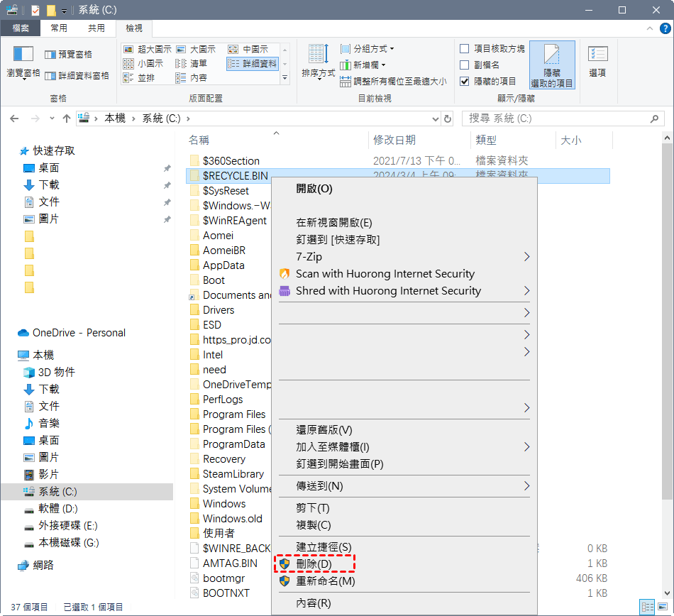Switch to 常用 home tab
The height and width of the screenshot is (616, 674).
[59, 28]
